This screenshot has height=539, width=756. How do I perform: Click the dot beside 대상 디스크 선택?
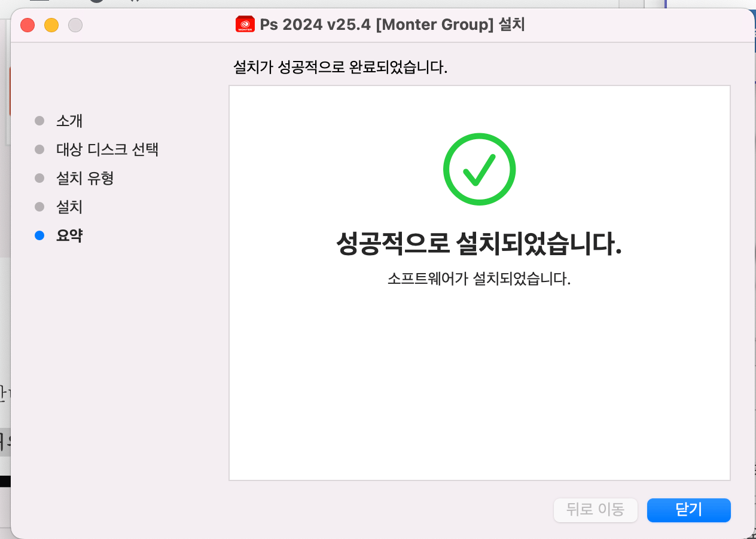[39, 149]
